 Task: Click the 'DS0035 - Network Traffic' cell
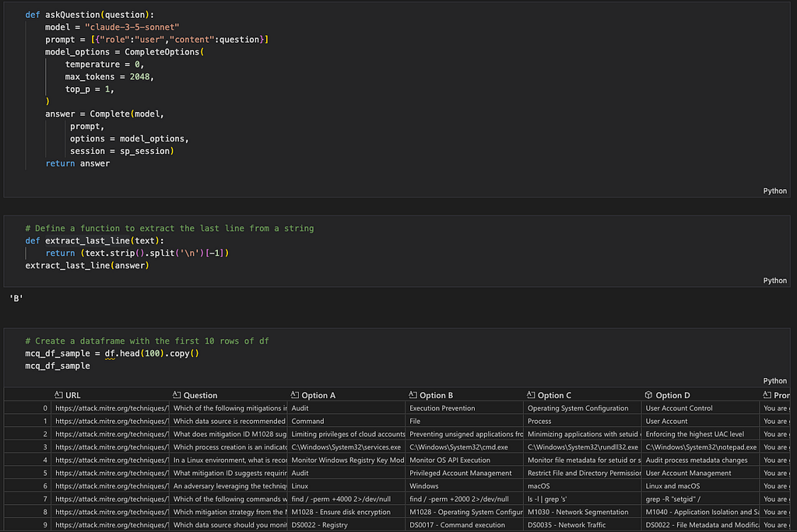(582, 525)
